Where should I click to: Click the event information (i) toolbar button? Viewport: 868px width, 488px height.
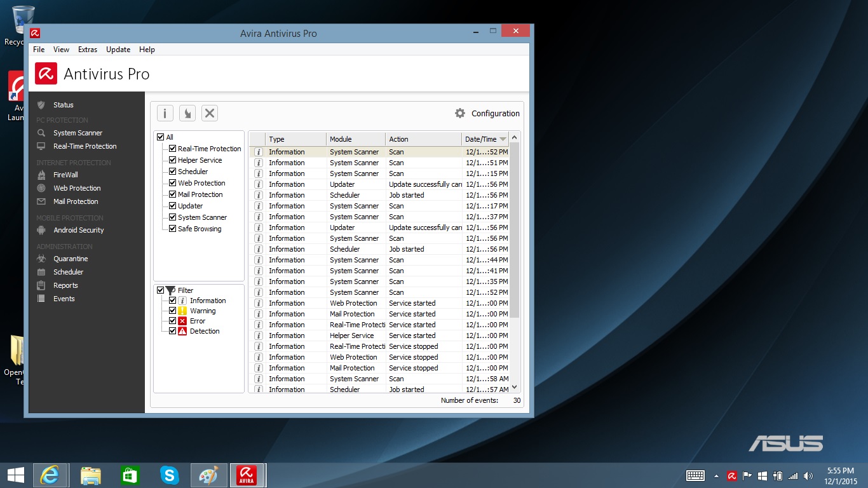pos(165,113)
